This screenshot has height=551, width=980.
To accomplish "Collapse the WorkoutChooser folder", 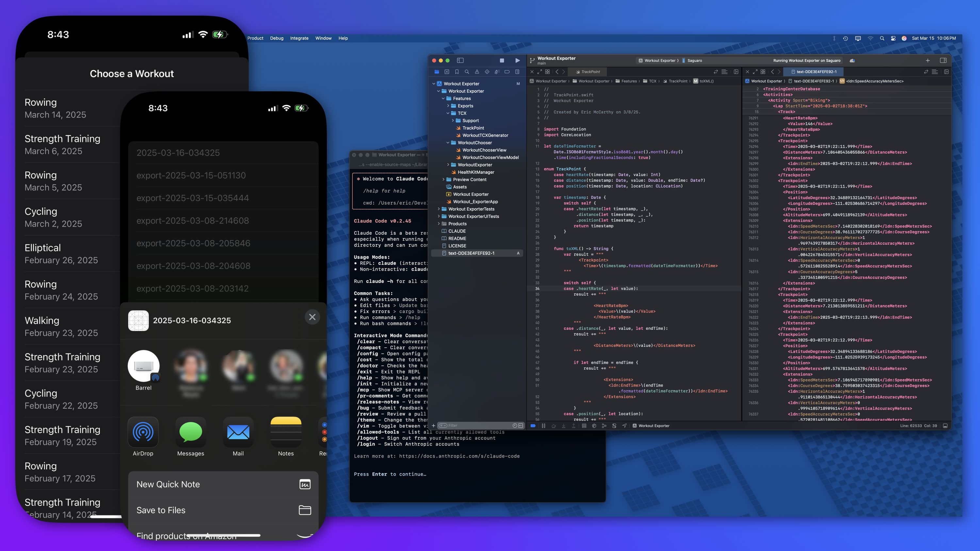I will (x=448, y=143).
